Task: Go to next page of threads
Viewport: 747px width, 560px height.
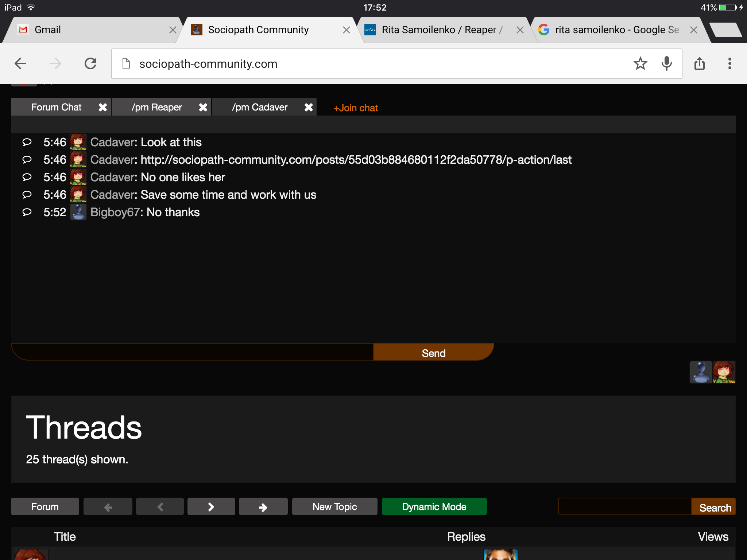Action: click(211, 507)
